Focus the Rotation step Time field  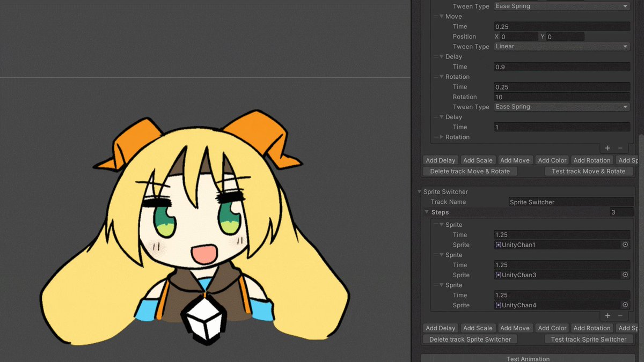point(562,87)
